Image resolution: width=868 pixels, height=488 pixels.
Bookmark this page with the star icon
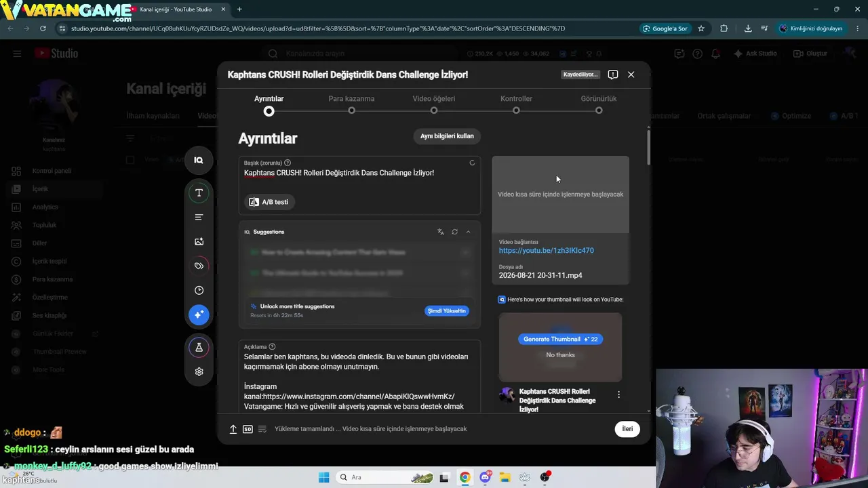[x=701, y=28]
